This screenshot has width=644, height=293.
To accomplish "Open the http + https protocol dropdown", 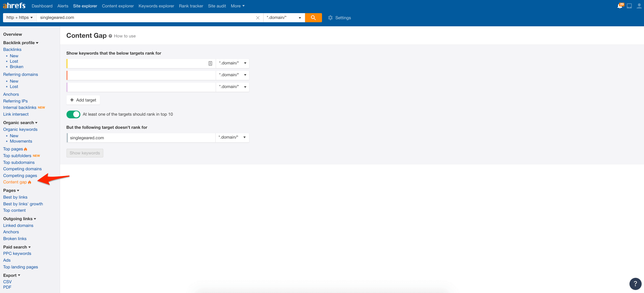I will pyautogui.click(x=20, y=18).
